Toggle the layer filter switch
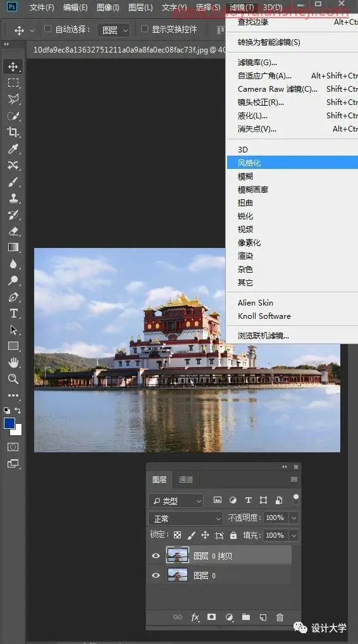Screen dimensions: 358x644 [x=295, y=499]
